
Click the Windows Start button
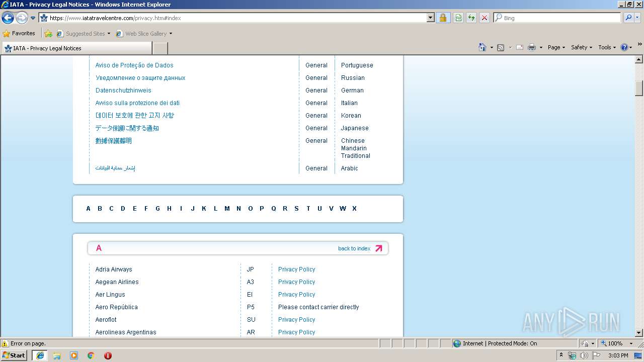click(x=15, y=355)
